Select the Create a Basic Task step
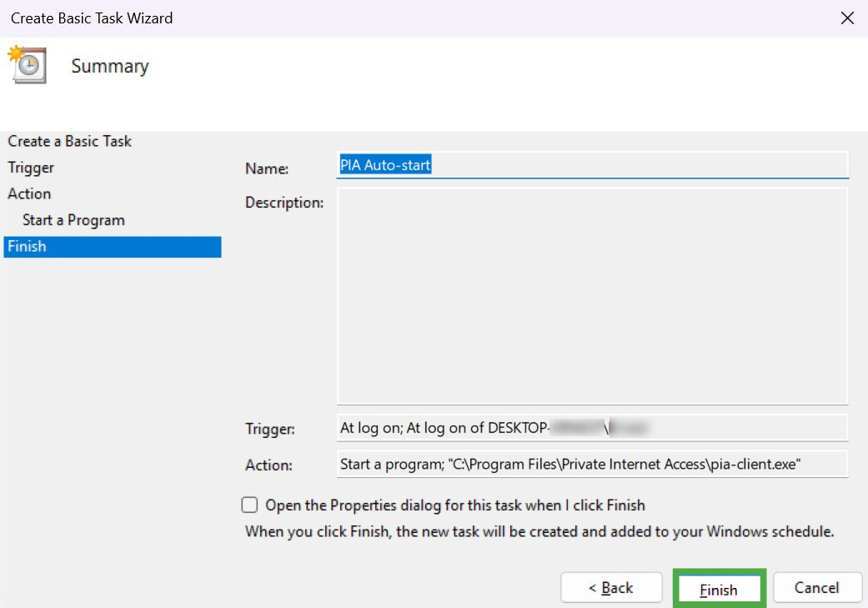Screen dimensions: 868x608 click(70, 141)
